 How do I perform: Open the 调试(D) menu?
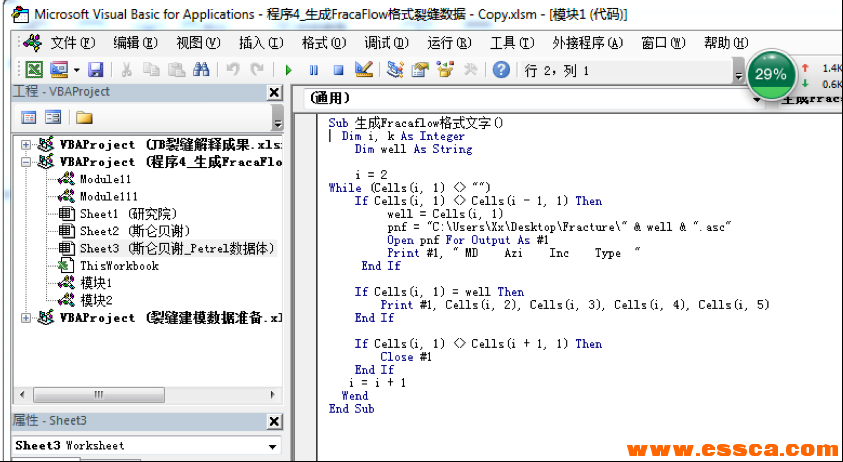(387, 42)
